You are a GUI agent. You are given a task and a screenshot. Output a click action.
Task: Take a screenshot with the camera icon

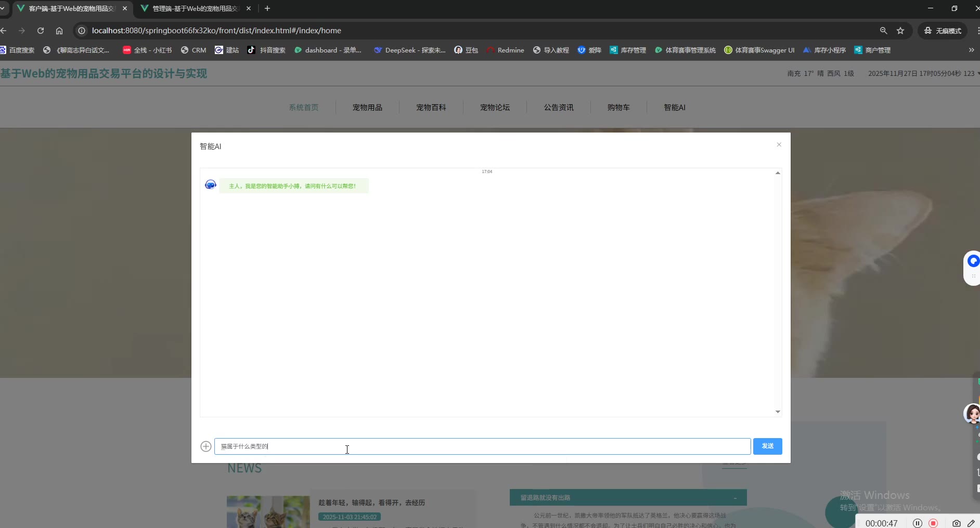pos(956,523)
